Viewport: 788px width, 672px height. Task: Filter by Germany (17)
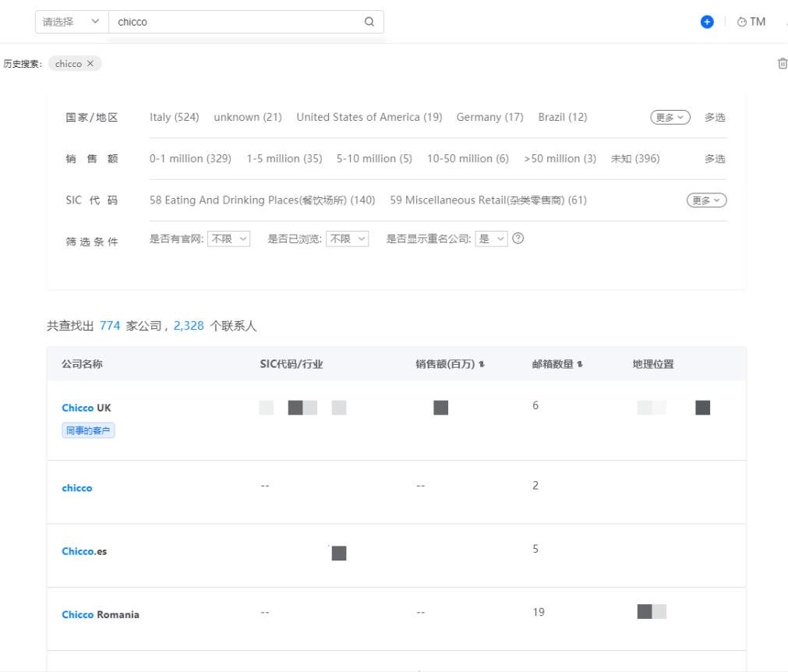[x=489, y=117]
